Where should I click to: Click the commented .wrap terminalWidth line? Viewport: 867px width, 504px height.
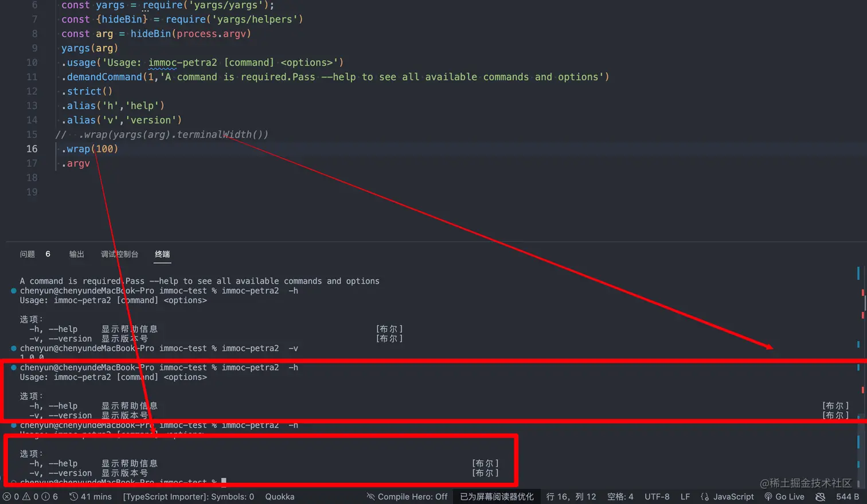point(162,134)
